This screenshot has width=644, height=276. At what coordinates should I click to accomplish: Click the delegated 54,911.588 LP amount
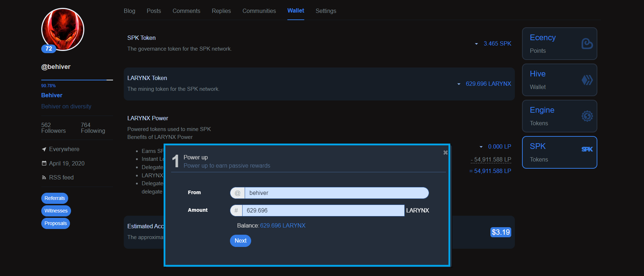[491, 160]
